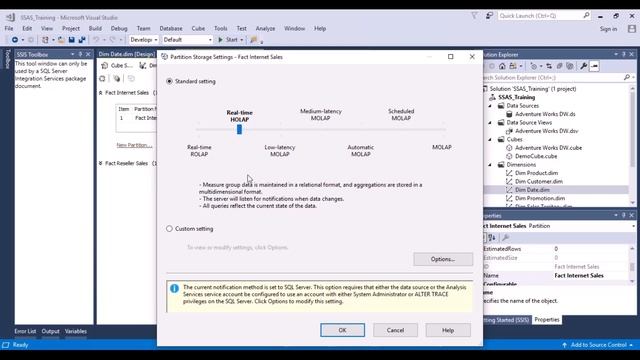The image size is (640, 360).
Task: Click Home icon in Solution Explorer
Action: point(502,66)
